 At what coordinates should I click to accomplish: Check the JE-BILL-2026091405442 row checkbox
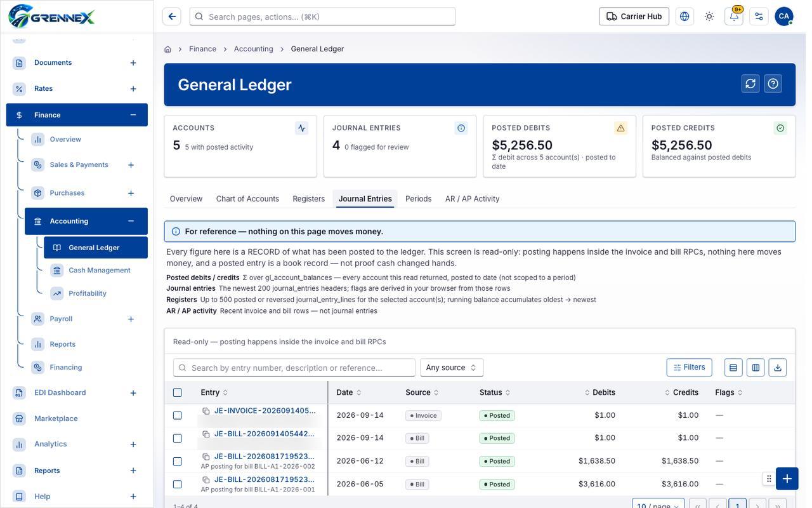[177, 438]
